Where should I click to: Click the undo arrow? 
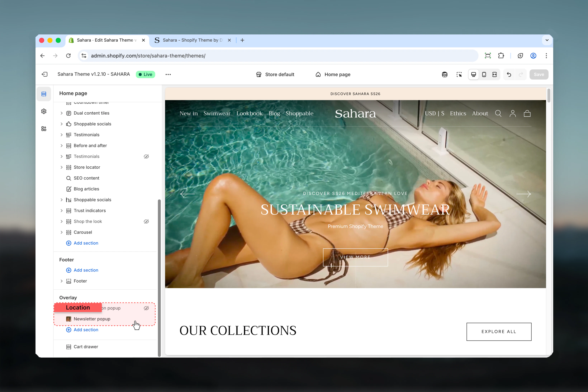[x=509, y=74]
